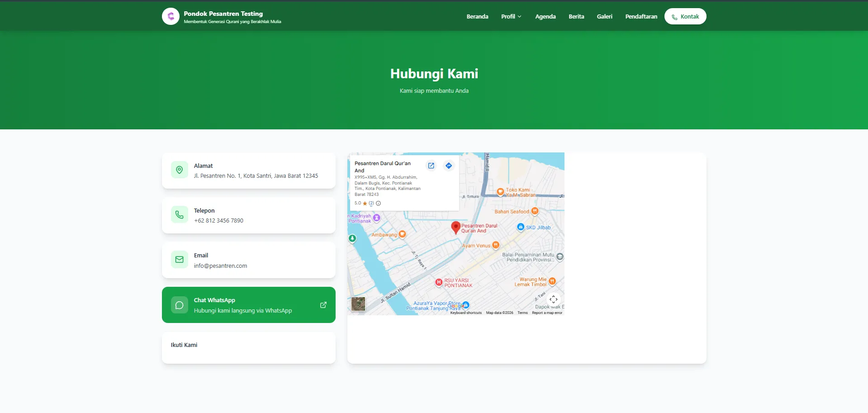Image resolution: width=868 pixels, height=413 pixels.
Task: Click the blue directions icon on map
Action: [x=449, y=166]
